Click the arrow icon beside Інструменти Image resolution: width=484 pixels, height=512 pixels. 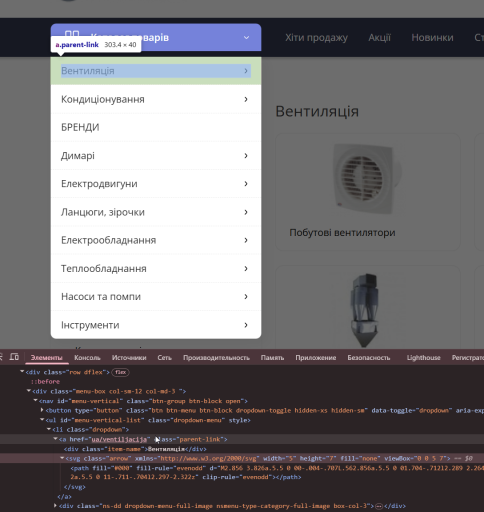tap(246, 325)
